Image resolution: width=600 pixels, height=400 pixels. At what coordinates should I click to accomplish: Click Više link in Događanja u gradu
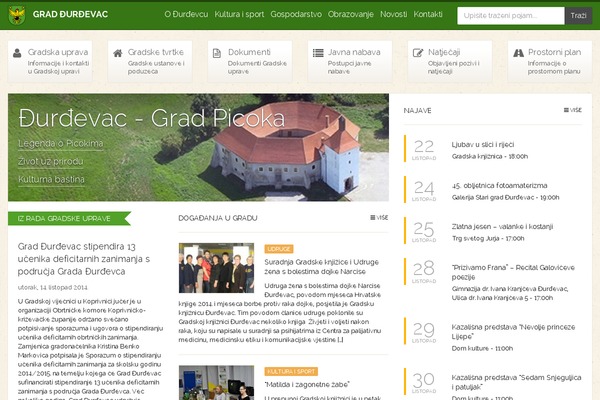point(379,218)
